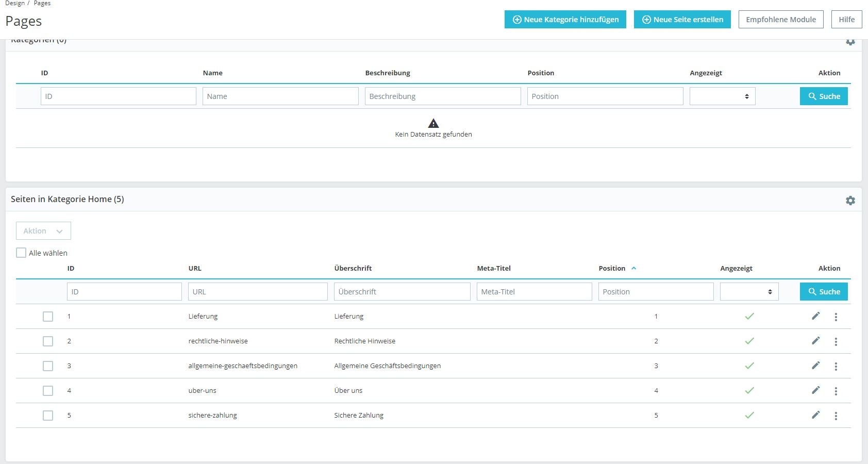
Task: Open Angezeigt filter dropdown in Seiten table
Action: click(x=749, y=292)
